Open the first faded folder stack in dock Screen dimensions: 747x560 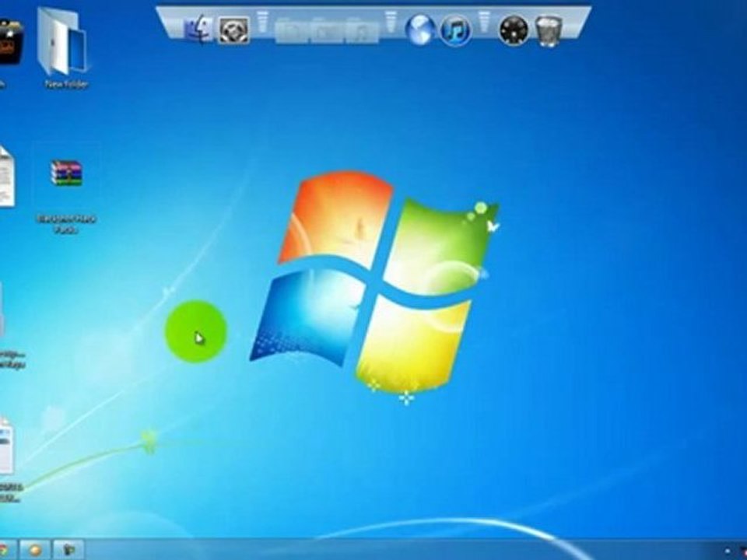[292, 32]
